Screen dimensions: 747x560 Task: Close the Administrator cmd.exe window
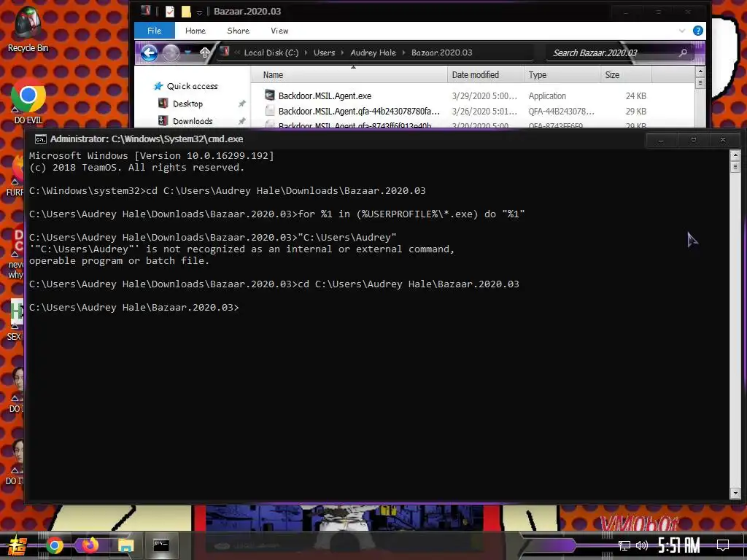click(723, 140)
